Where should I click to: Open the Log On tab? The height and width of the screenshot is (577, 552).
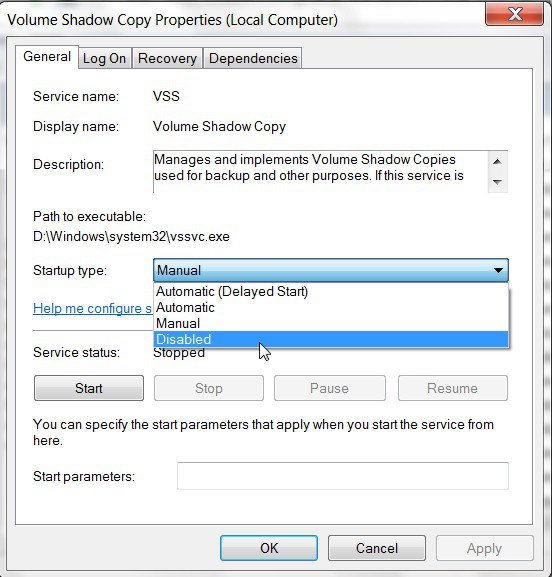(105, 58)
